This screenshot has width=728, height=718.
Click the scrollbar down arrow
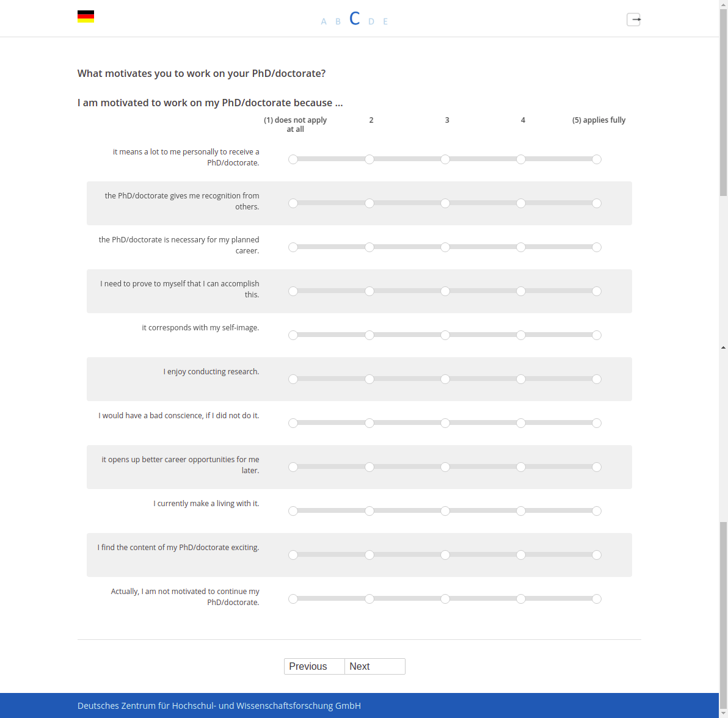coord(723,713)
